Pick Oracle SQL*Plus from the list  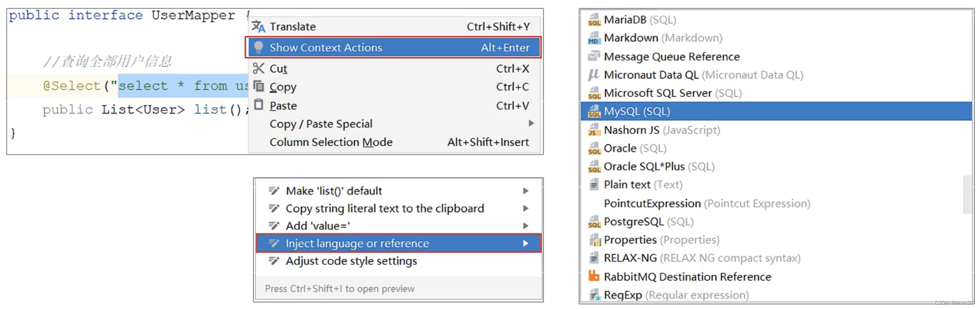pos(776,166)
